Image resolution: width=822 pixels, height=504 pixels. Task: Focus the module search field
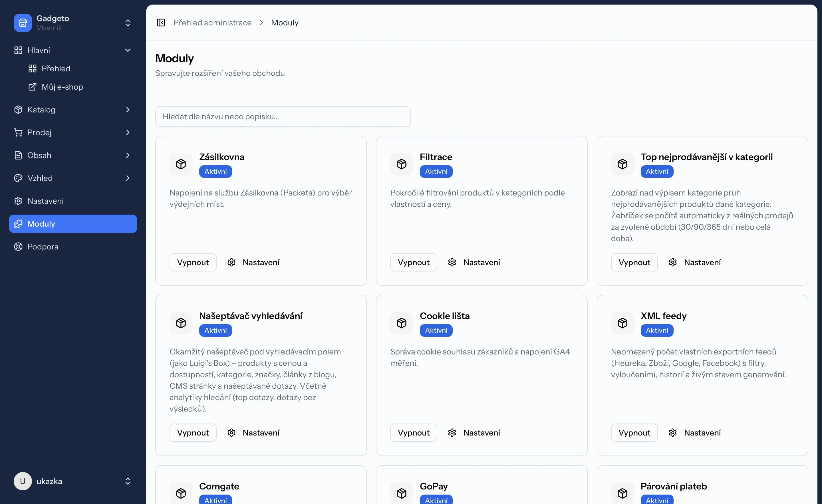(283, 116)
